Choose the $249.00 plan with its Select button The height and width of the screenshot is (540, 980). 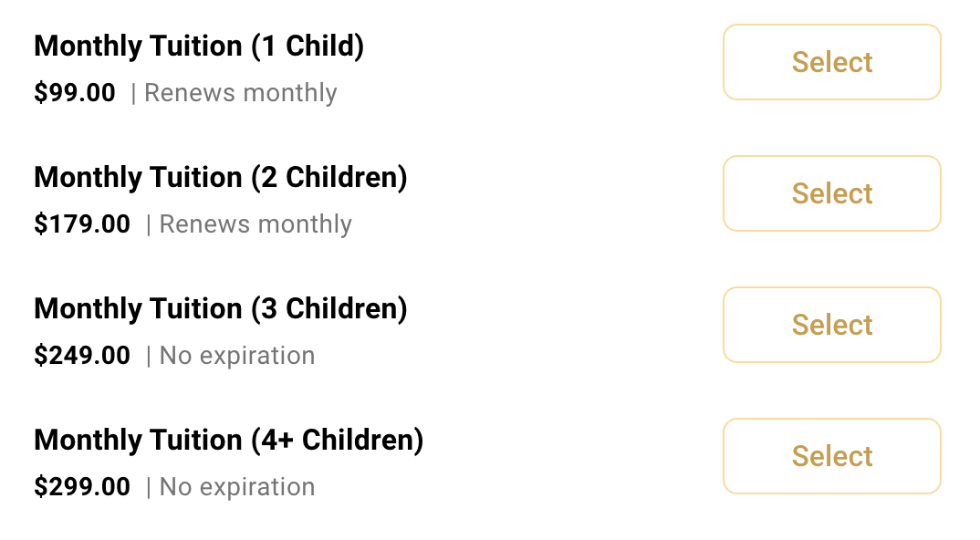click(832, 325)
